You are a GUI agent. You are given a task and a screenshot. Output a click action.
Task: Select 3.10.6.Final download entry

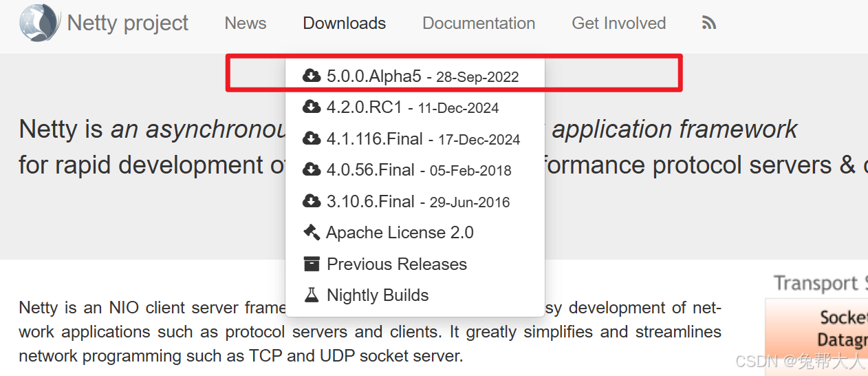coord(415,201)
